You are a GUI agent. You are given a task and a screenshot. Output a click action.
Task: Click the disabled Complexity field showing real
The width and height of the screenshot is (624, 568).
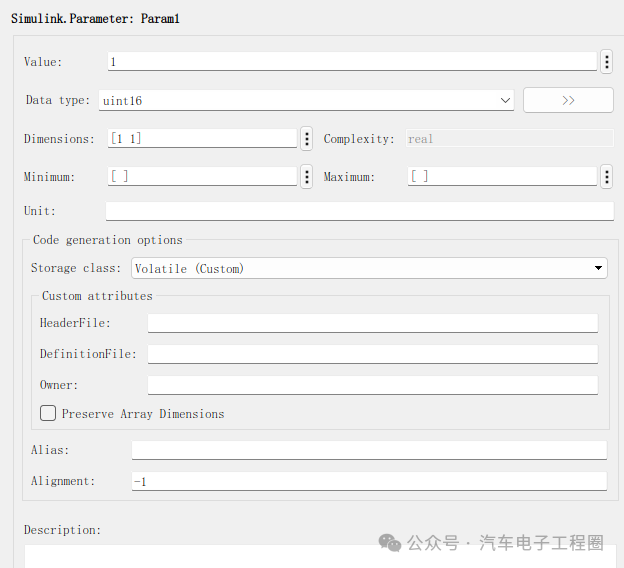point(509,139)
